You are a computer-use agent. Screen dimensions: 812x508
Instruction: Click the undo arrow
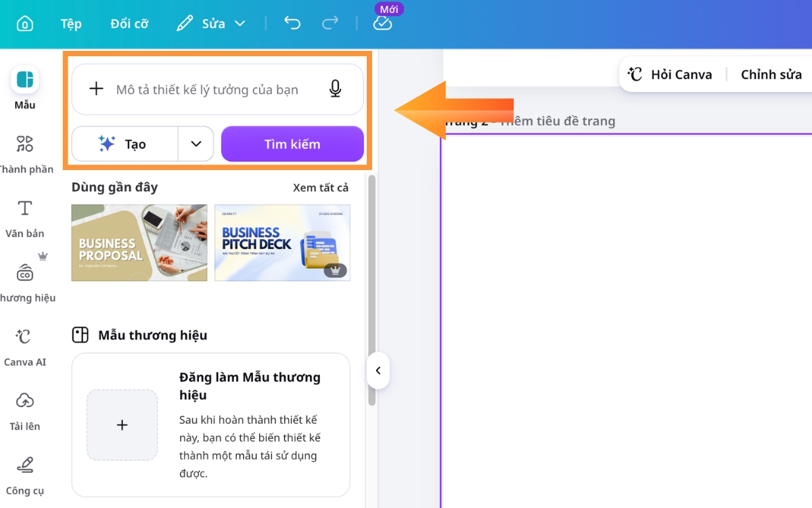click(292, 24)
